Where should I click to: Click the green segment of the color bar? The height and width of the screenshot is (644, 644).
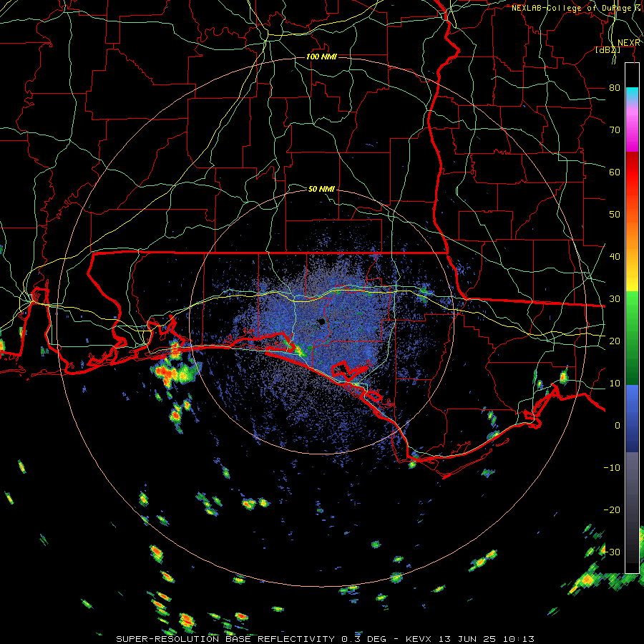(632, 337)
